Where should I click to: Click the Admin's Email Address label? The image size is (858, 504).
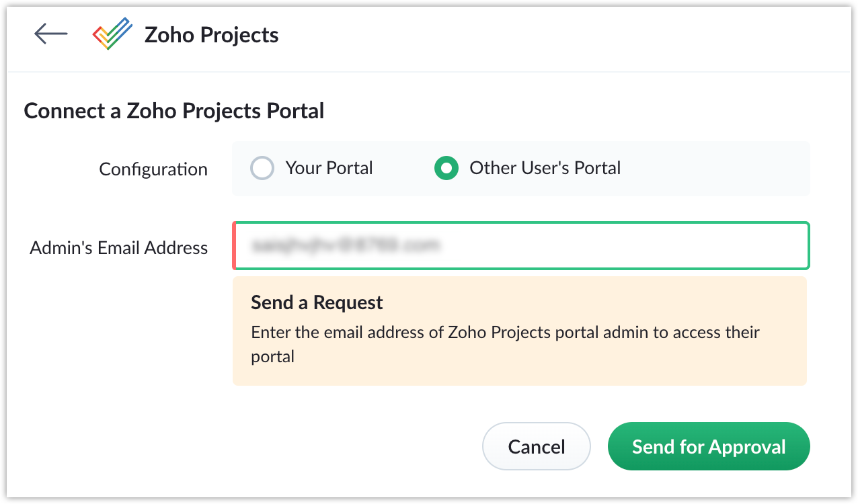pyautogui.click(x=119, y=247)
